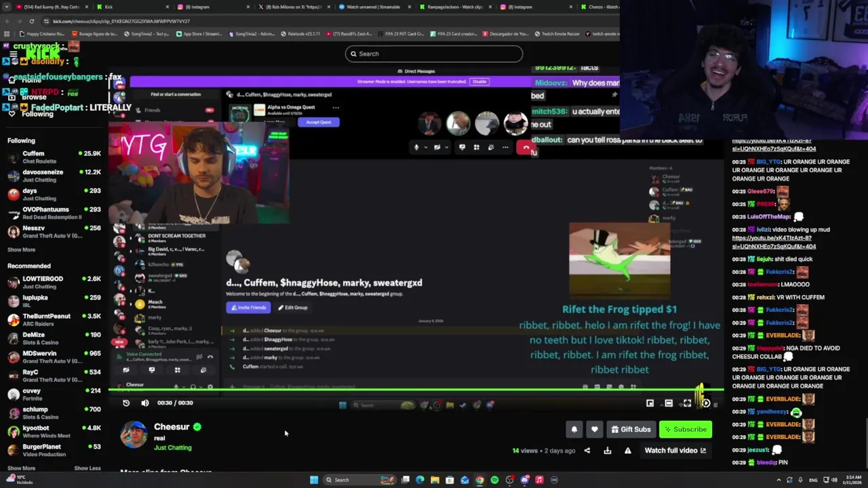Viewport: 868px width, 488px height.
Task: Show hidden system tray icons chevron
Action: pos(778,480)
